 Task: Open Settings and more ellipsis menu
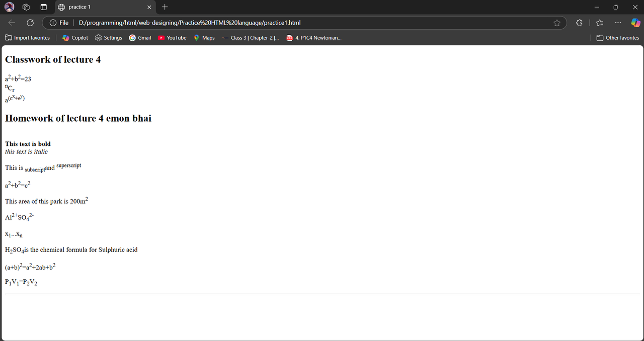[618, 23]
